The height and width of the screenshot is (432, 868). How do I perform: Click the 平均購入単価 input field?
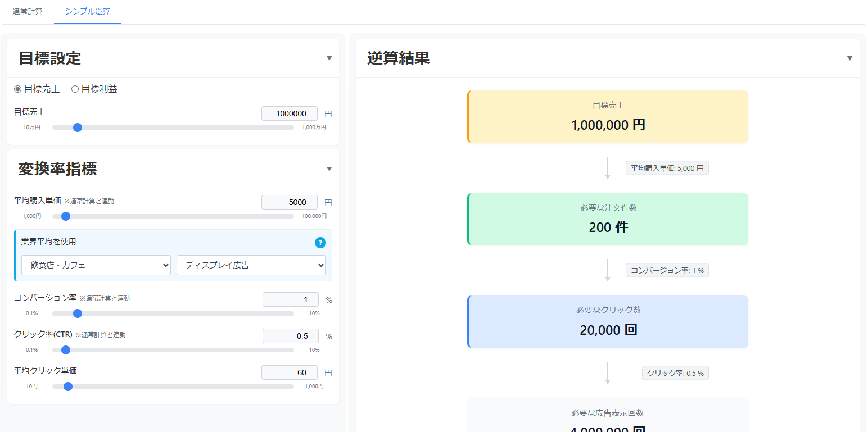(290, 202)
